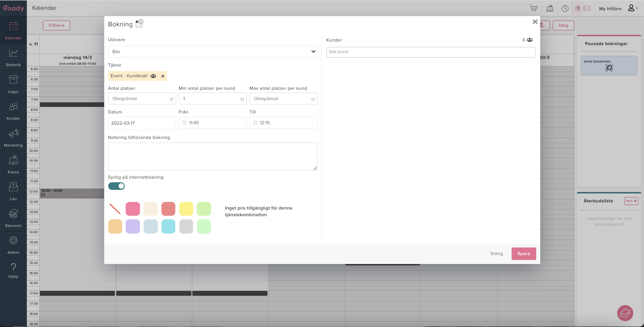The image size is (644, 327).
Task: Open the user account dropdown menu
Action: tap(633, 8)
